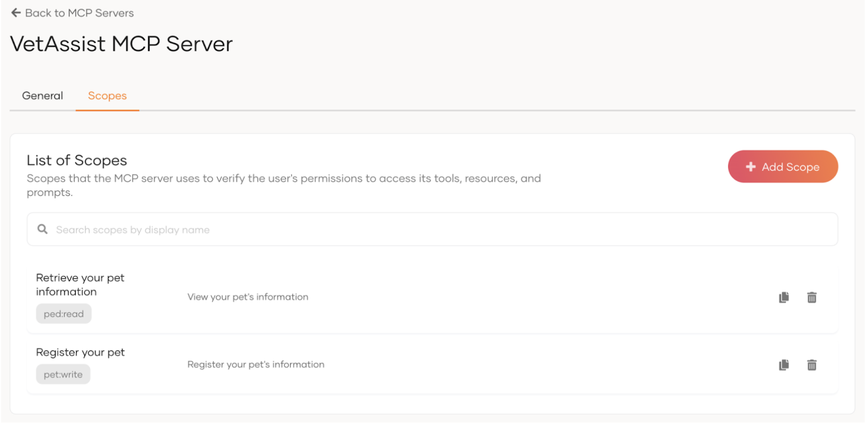Select the Scopes tab
Screen dimensions: 868x424
click(x=107, y=95)
